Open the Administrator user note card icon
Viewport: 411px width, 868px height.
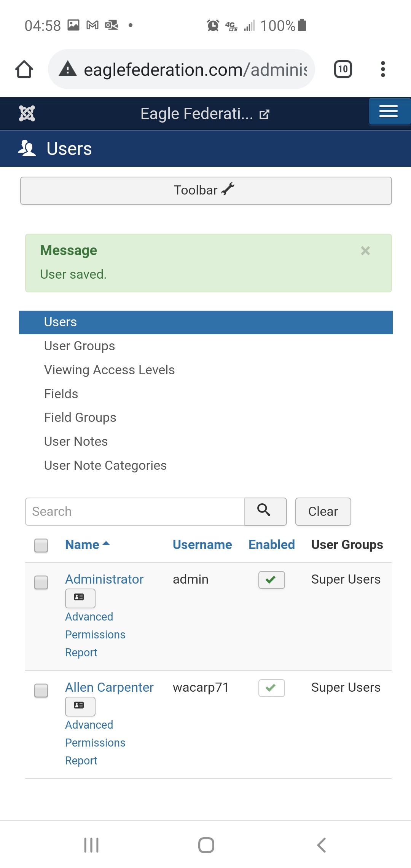click(x=80, y=598)
